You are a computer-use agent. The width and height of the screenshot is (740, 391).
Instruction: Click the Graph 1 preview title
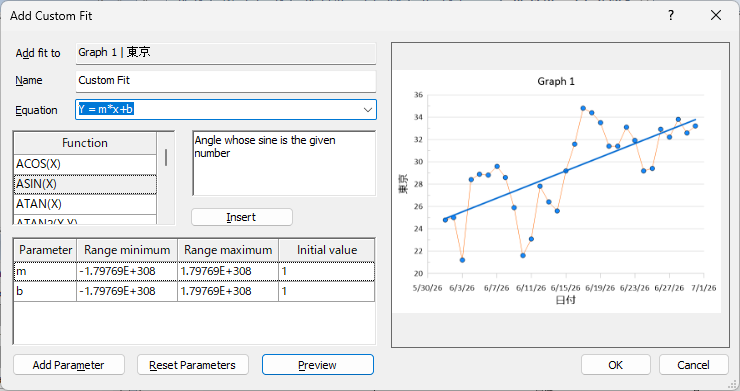click(x=556, y=81)
